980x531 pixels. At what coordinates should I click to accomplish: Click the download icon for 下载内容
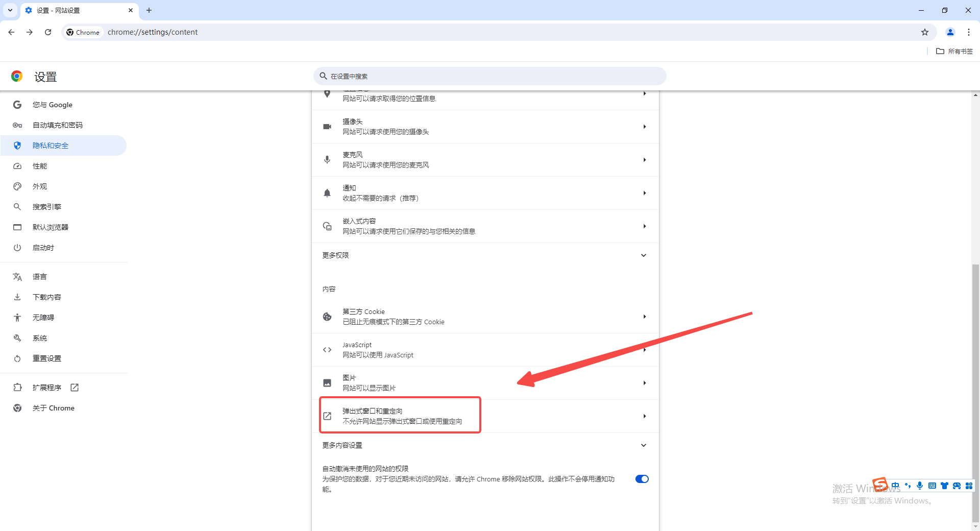click(17, 297)
